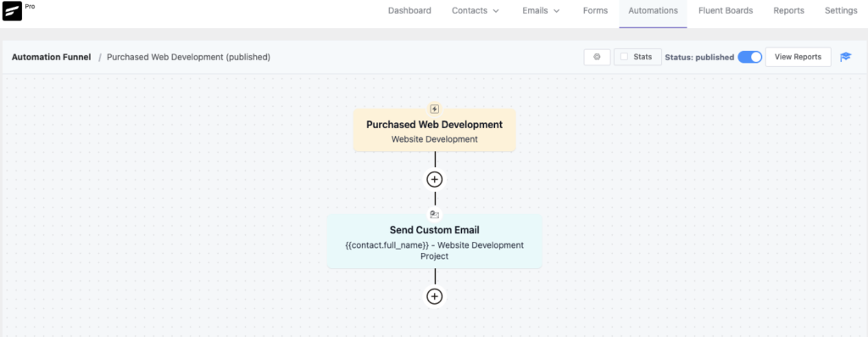This screenshot has height=337, width=868.
Task: Click the FluentCRM Pro logo
Action: coord(12,12)
